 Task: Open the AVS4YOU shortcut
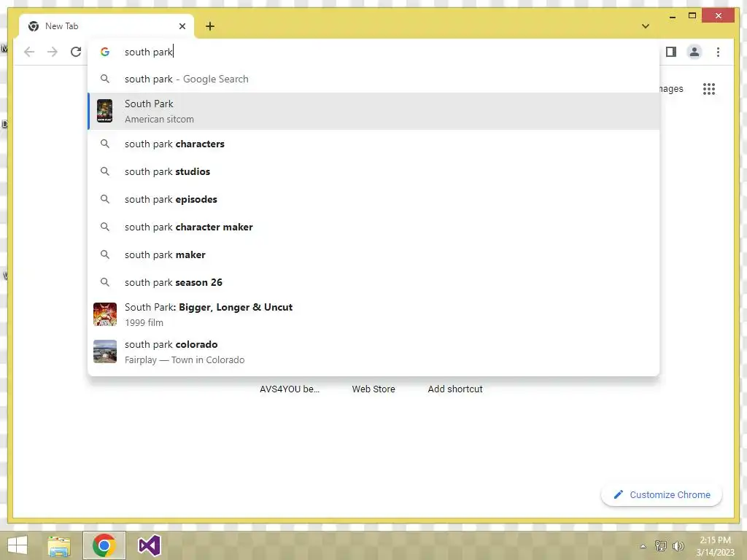[290, 389]
